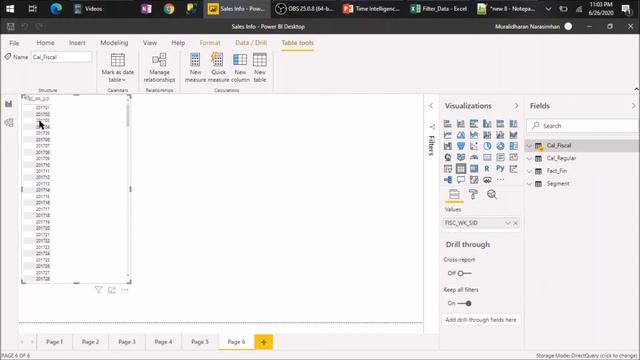The height and width of the screenshot is (360, 640).
Task: Select the Gauge visual
Action: [x=474, y=157]
